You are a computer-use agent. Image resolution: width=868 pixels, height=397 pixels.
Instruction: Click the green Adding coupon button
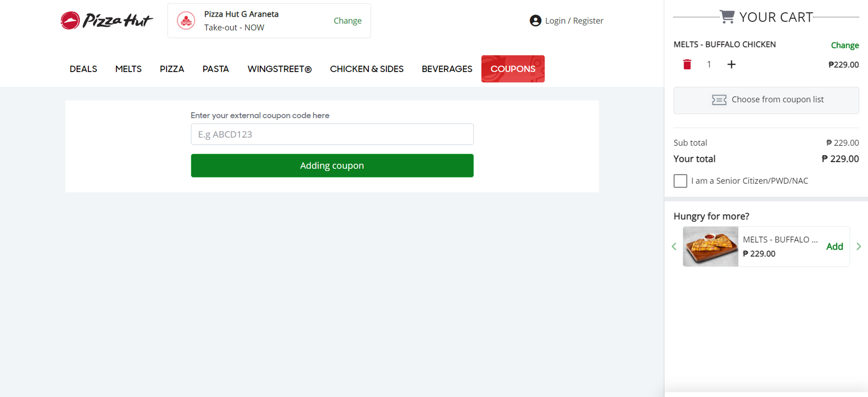pos(332,165)
